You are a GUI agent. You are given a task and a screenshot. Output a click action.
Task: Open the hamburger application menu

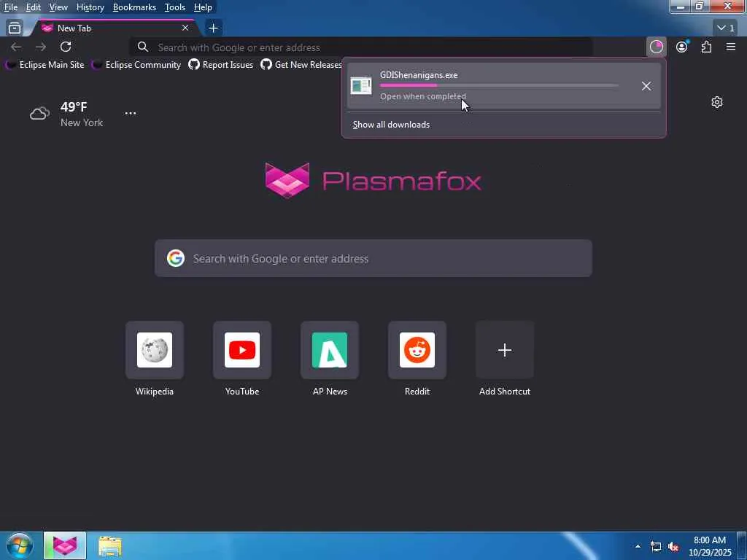[x=731, y=47]
